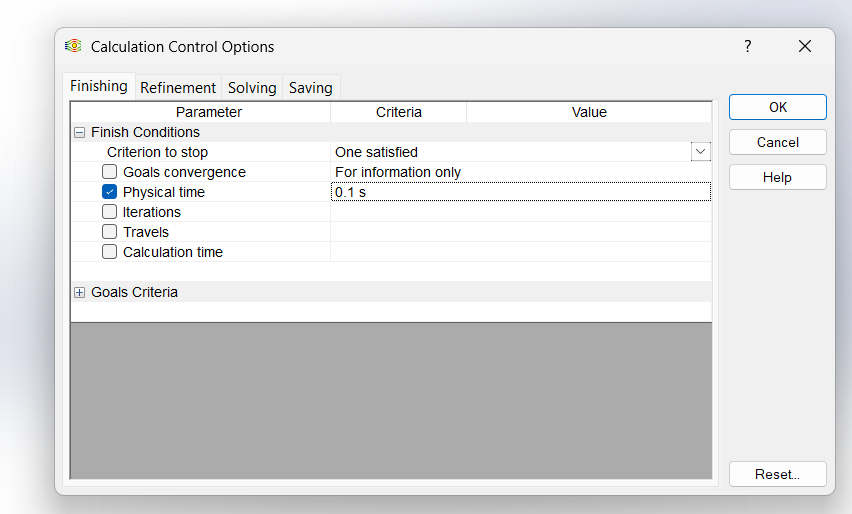Click the Cancel button
Screen dimensions: 852x514
click(778, 142)
